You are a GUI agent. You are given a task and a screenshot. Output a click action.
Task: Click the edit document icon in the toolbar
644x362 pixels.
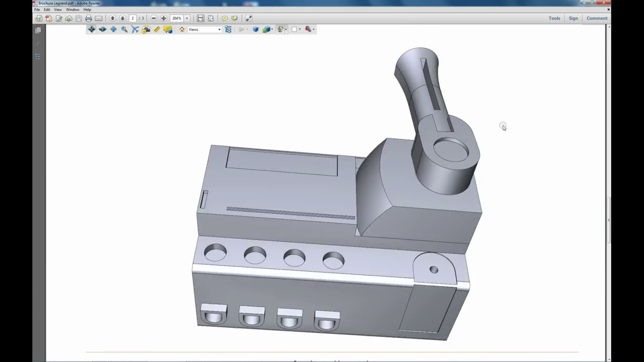59,18
